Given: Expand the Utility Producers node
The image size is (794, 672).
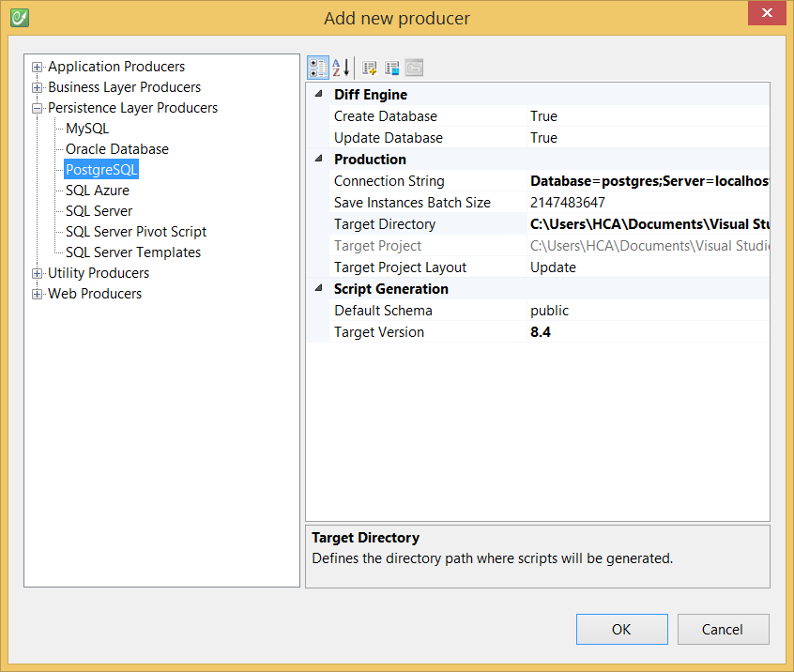Looking at the screenshot, I should 38,273.
